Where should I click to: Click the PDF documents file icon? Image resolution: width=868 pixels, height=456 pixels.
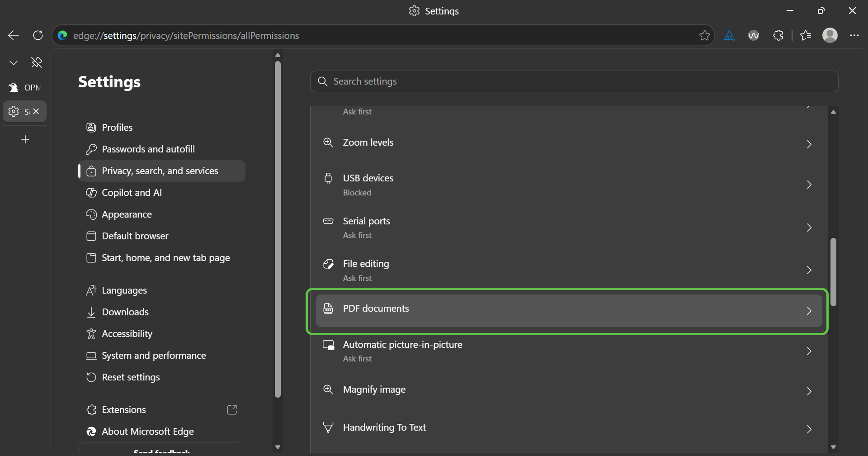pos(328,309)
